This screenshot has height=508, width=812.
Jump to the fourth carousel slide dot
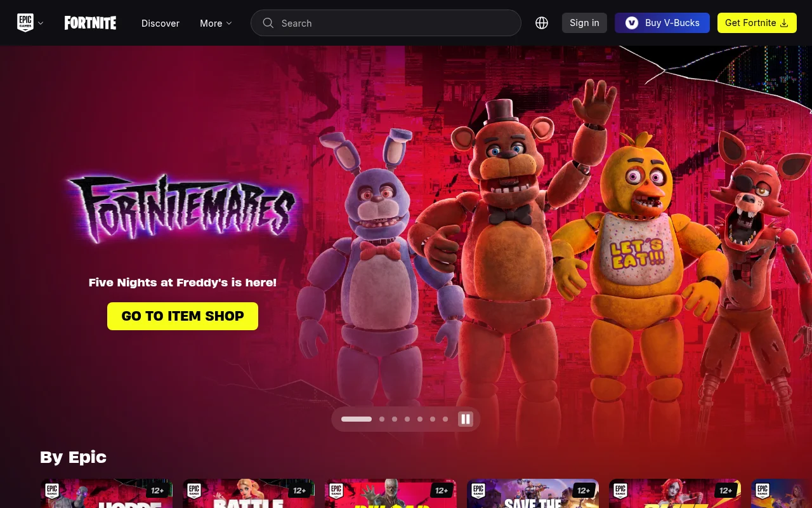pos(407,419)
